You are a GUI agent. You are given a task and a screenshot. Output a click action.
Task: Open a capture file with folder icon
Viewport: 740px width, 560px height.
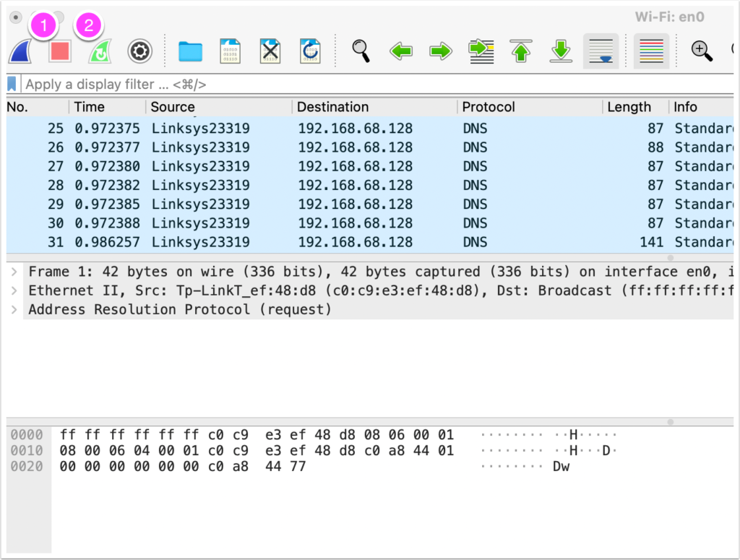click(x=191, y=51)
